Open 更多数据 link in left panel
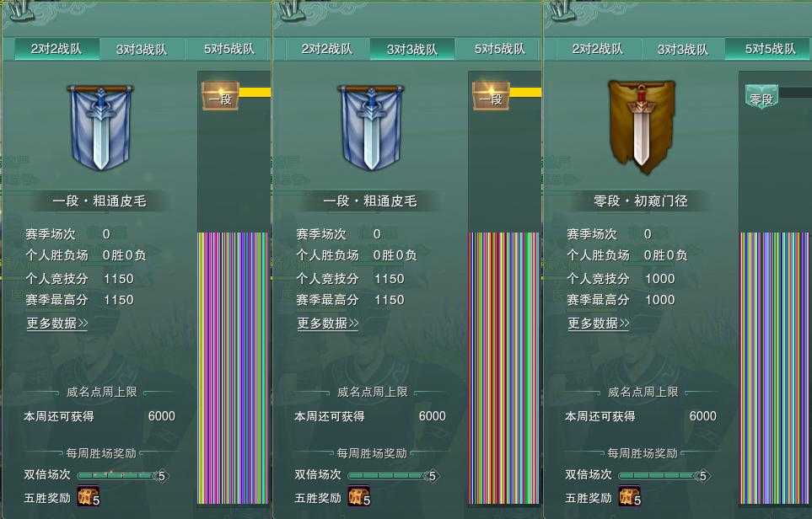The image size is (812, 519). pyautogui.click(x=57, y=324)
